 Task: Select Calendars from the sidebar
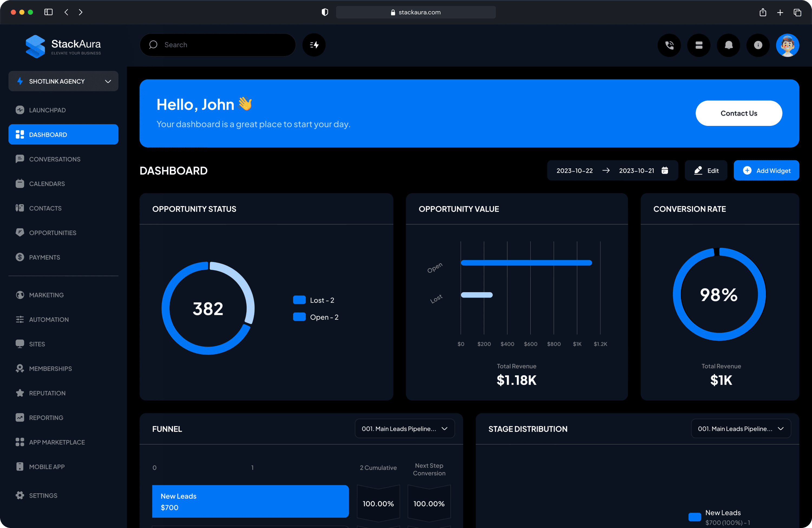pos(47,183)
